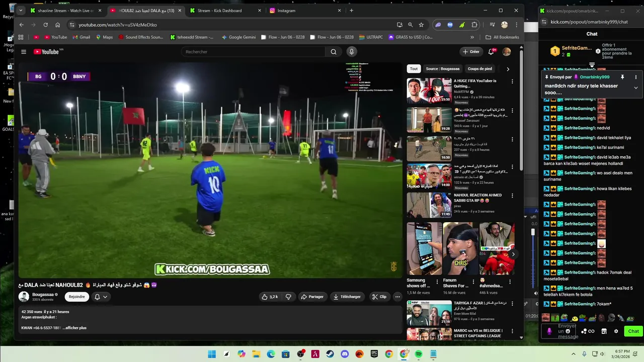Image resolution: width=644 pixels, height=362 pixels.
Task: Click the Rejoindre button
Action: point(76,297)
